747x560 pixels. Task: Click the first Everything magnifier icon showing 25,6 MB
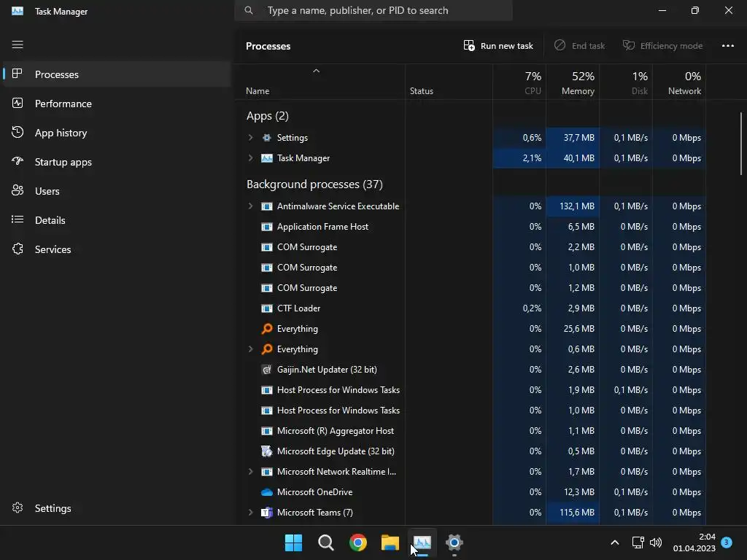pyautogui.click(x=267, y=329)
